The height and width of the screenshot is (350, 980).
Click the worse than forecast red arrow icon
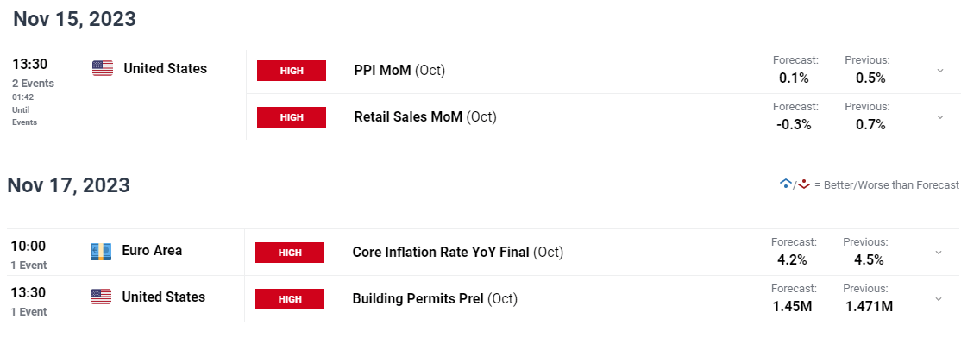804,184
